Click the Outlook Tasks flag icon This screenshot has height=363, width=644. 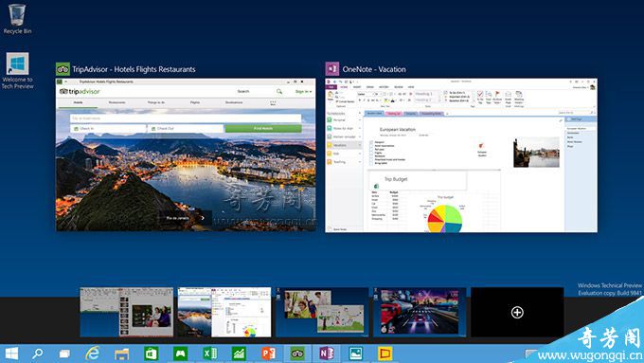coord(497,97)
